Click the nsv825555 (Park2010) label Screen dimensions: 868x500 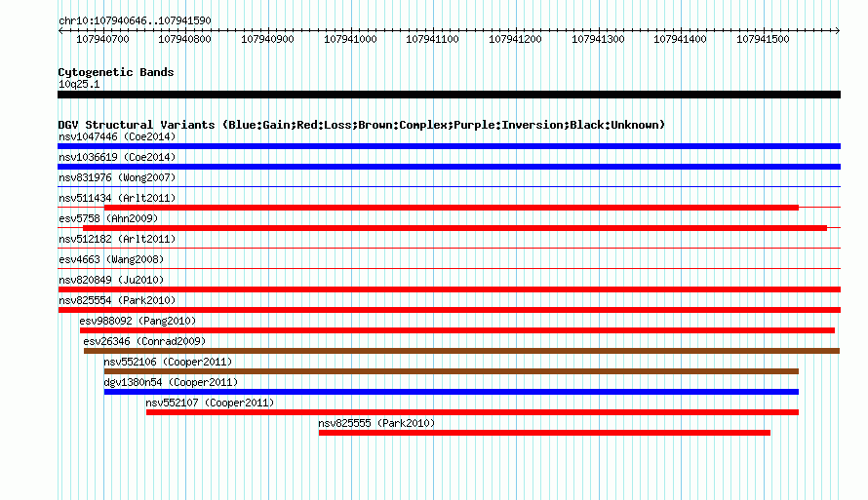click(376, 423)
